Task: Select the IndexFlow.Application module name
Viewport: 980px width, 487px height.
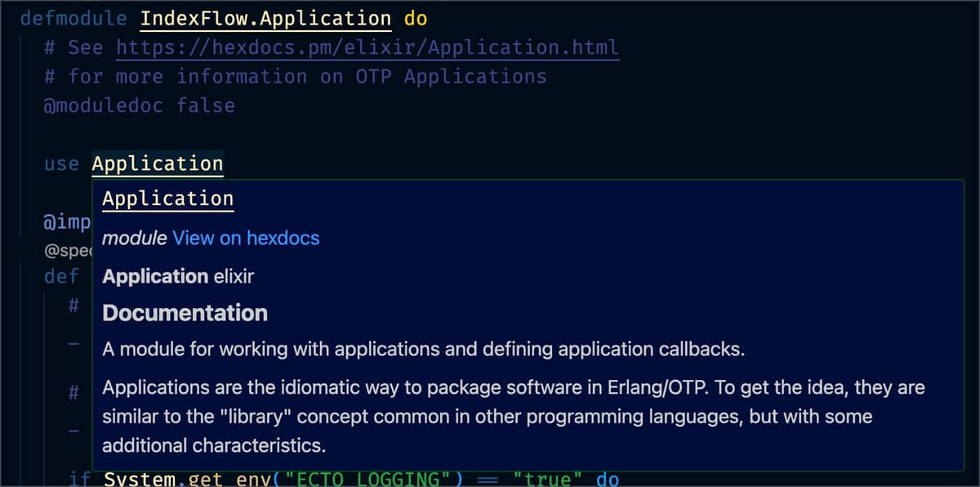Action: 265,18
